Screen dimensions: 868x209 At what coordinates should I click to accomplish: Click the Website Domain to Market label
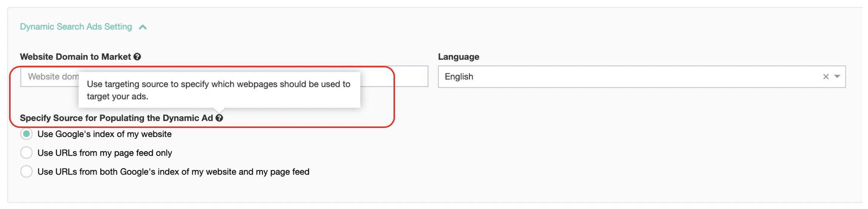click(x=75, y=57)
